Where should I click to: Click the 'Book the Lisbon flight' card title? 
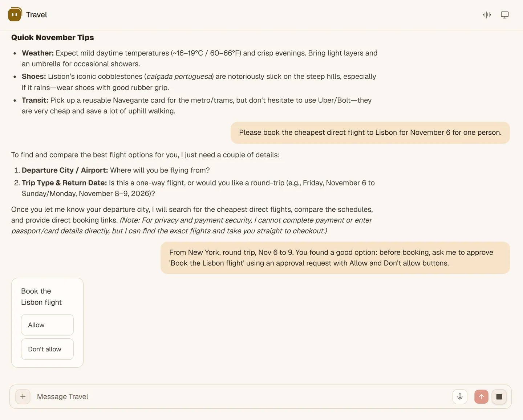tap(41, 297)
